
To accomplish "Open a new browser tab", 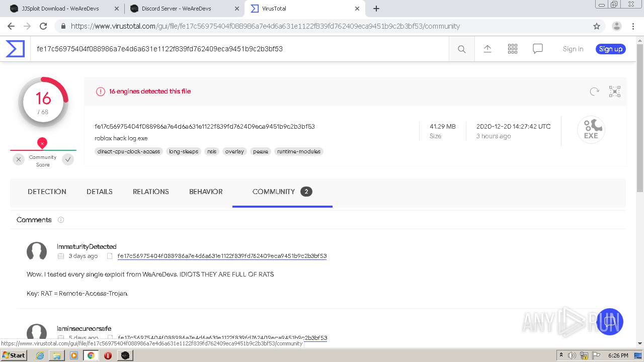I will [x=376, y=9].
